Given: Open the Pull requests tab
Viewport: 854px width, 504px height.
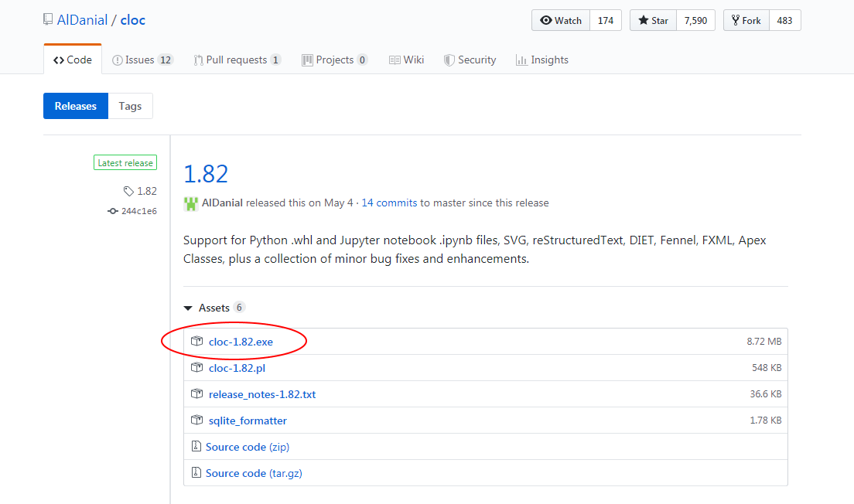Looking at the screenshot, I should point(237,60).
